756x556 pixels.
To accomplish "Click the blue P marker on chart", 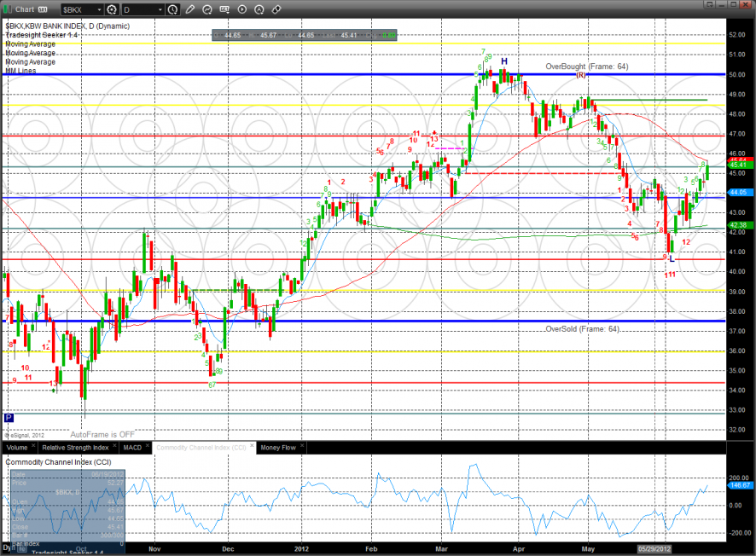I will point(9,418).
